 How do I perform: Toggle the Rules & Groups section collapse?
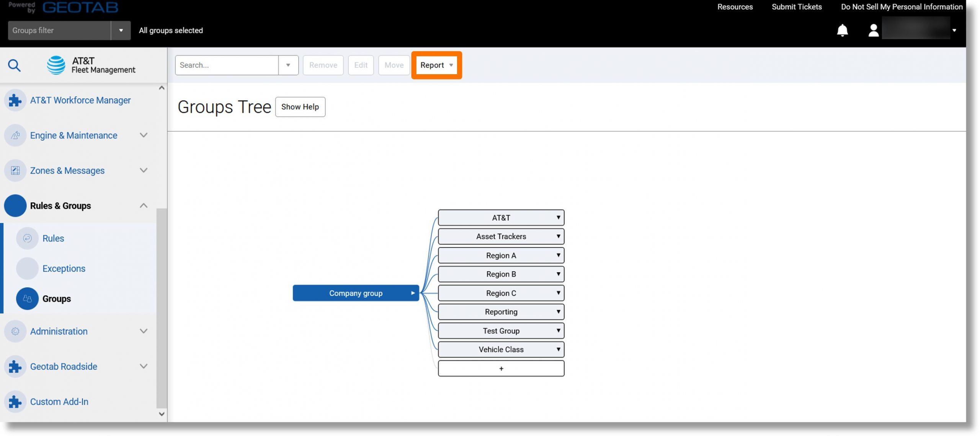click(142, 205)
